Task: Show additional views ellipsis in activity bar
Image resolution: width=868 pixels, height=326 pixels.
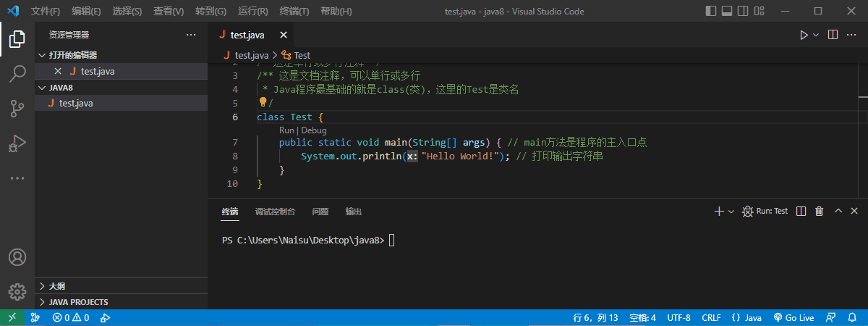Action: point(17,177)
